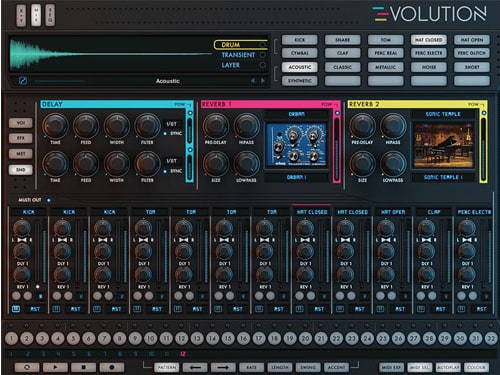Toggle the MULTI OUT switch
This screenshot has width=500, height=375.
[49, 200]
